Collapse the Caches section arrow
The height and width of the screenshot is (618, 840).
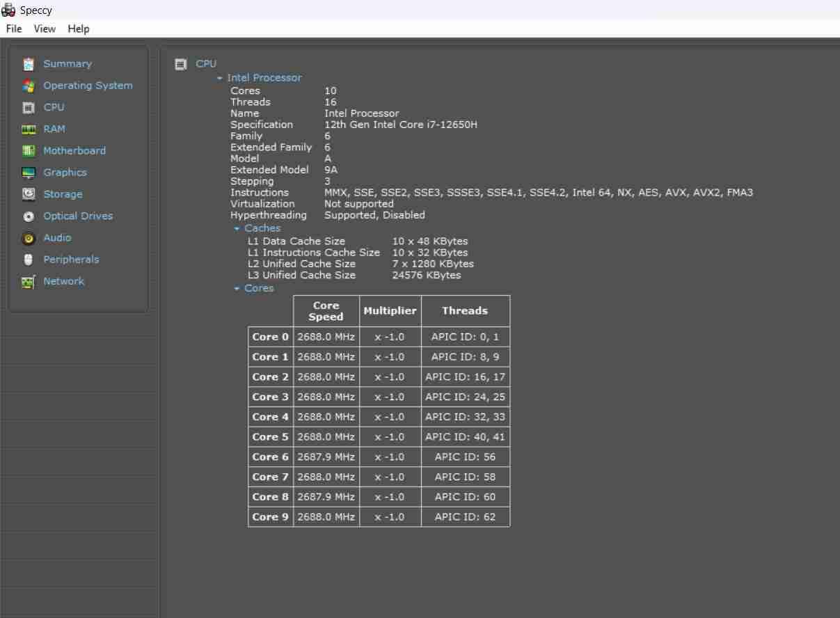(237, 228)
